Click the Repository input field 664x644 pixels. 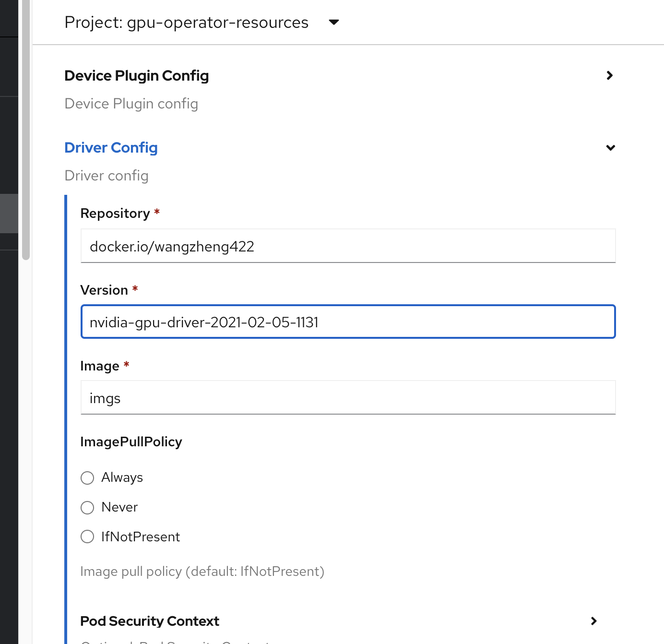pos(348,246)
